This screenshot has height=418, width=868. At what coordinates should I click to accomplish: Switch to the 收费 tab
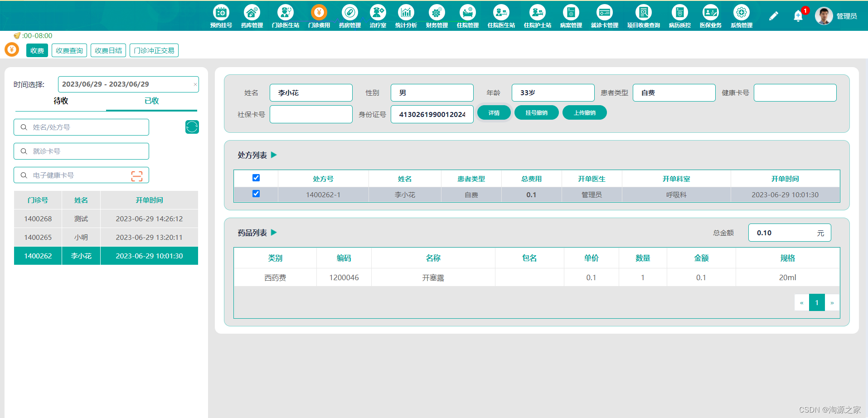click(x=37, y=50)
